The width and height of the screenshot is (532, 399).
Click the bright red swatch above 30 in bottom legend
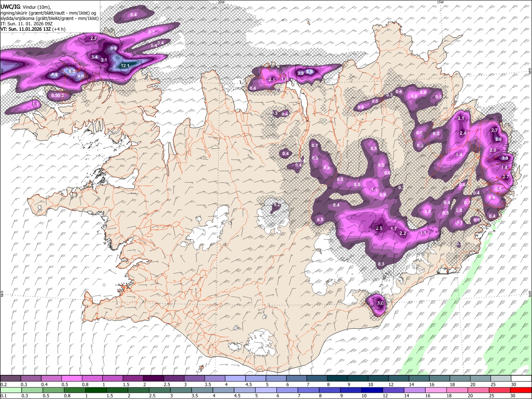(521, 390)
